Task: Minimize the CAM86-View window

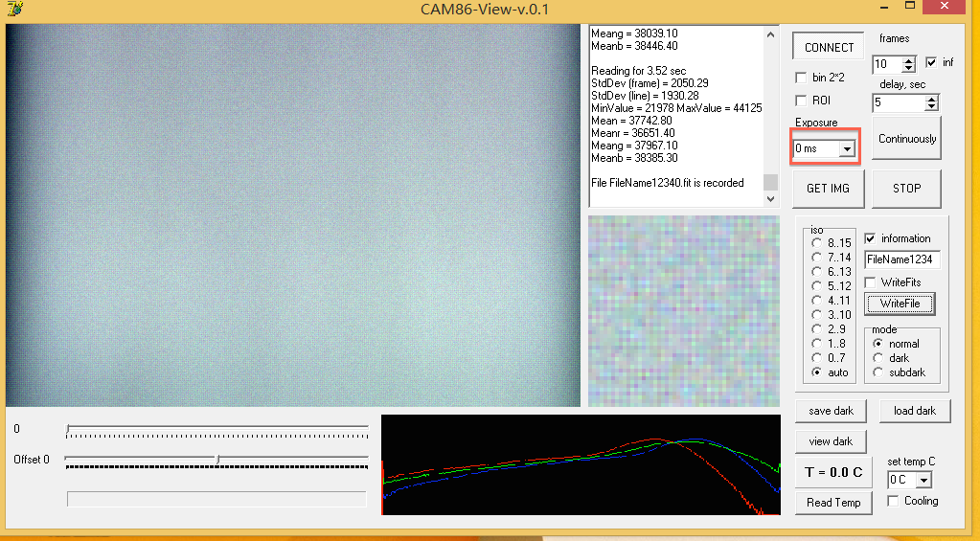Action: [884, 7]
